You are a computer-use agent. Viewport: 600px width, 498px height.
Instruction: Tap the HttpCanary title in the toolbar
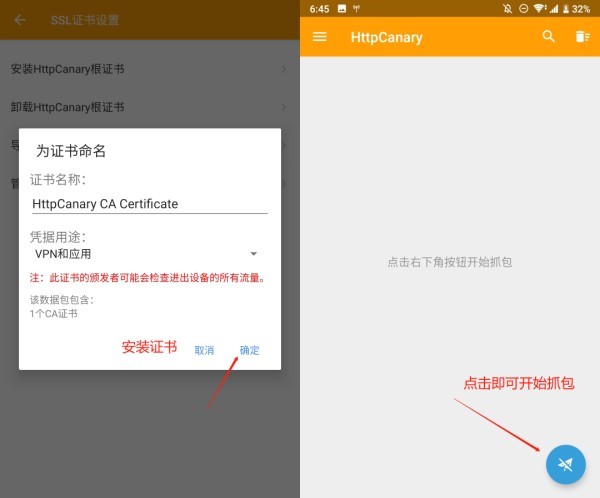(386, 37)
